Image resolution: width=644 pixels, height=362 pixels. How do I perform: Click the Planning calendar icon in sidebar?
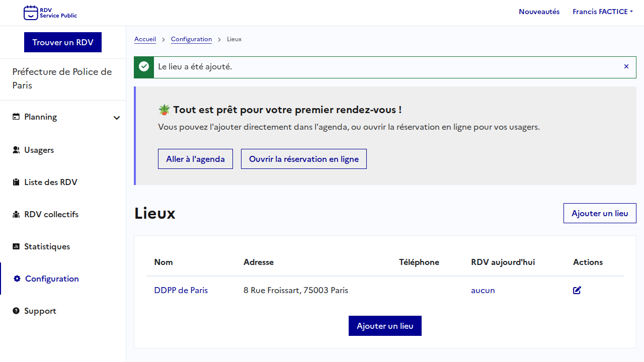coord(16,117)
